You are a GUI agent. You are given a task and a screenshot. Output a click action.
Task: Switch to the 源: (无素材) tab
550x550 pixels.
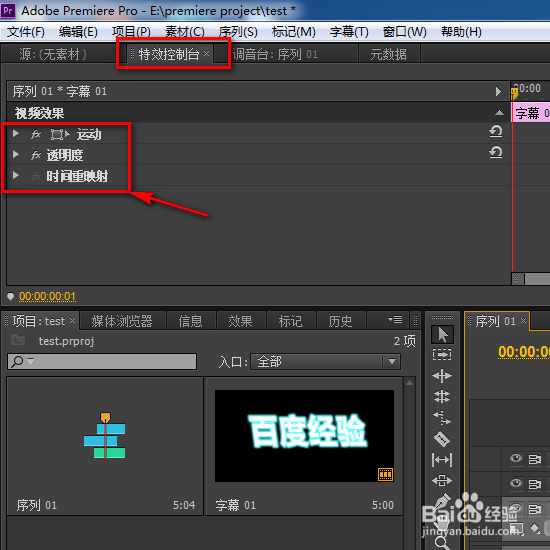click(53, 54)
